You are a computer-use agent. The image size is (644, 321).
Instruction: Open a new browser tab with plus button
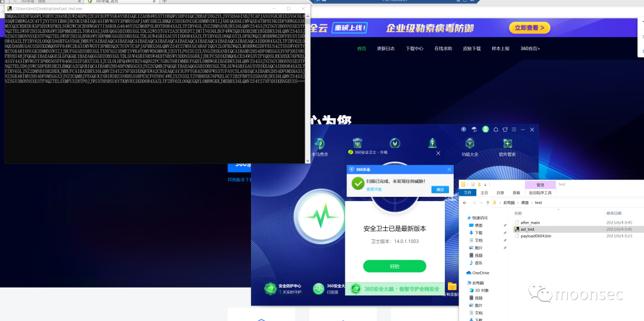[165, 2]
